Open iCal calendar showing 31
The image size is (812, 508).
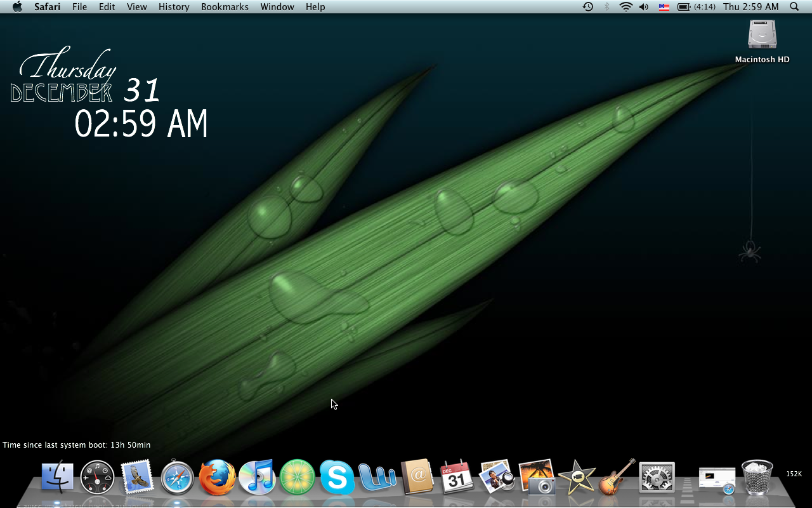click(457, 477)
